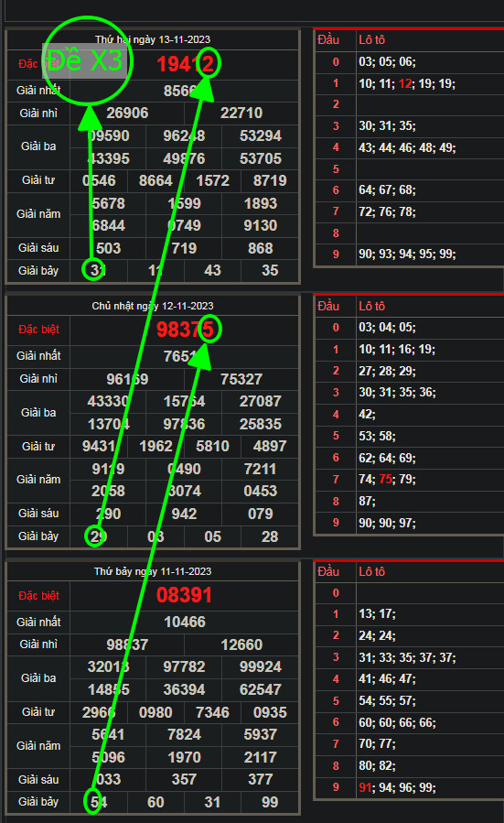Viewport: 504px width, 823px height.
Task: Click the red 12 in Lô tô list
Action: click(405, 83)
